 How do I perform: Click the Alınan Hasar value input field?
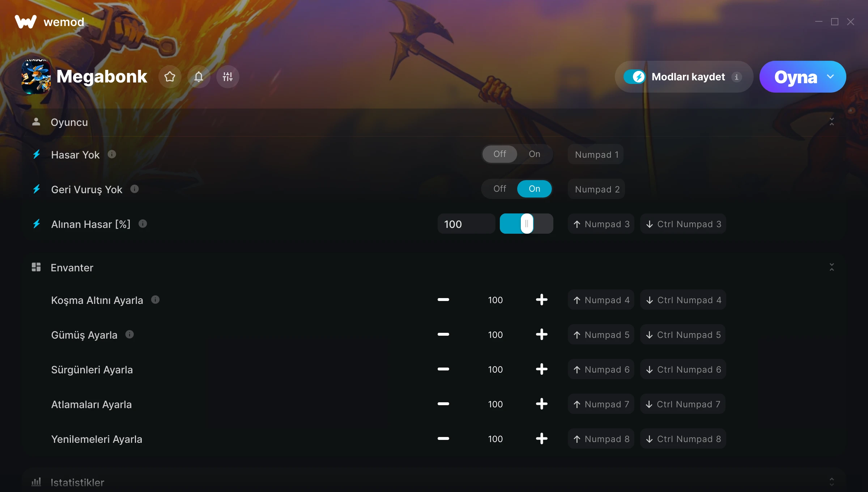point(466,224)
